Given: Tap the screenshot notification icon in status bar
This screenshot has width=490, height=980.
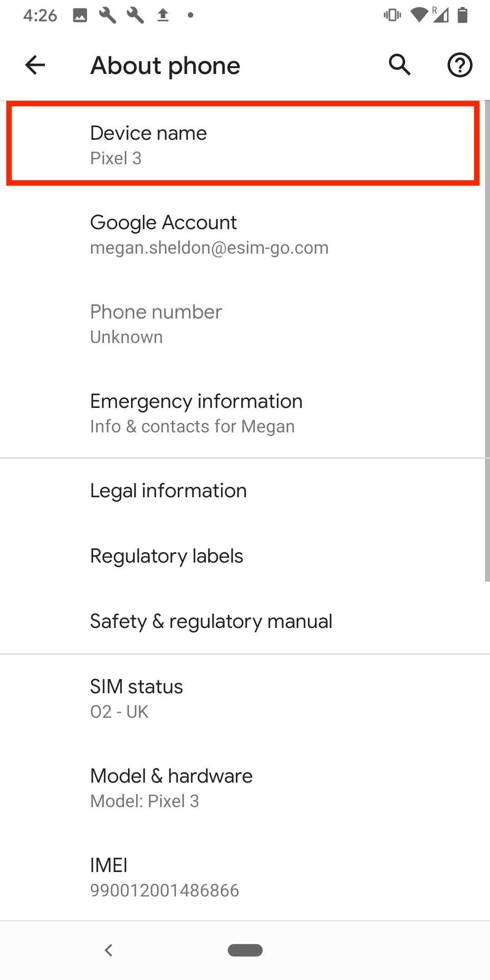Looking at the screenshot, I should pos(80,15).
